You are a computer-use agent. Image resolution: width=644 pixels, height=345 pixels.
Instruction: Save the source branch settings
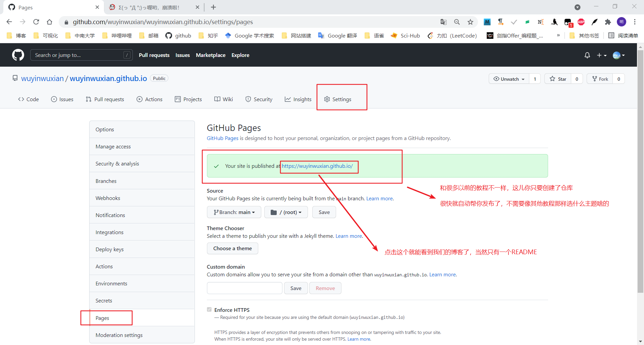(324, 212)
